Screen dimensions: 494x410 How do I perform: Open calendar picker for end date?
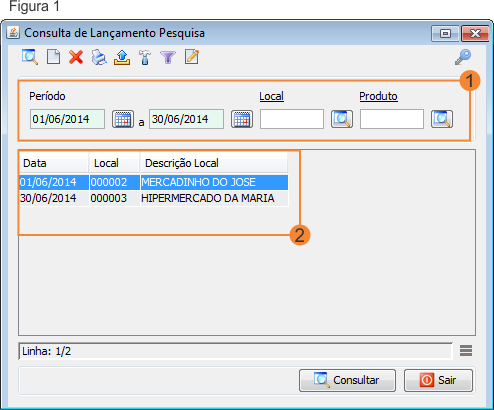(x=242, y=119)
